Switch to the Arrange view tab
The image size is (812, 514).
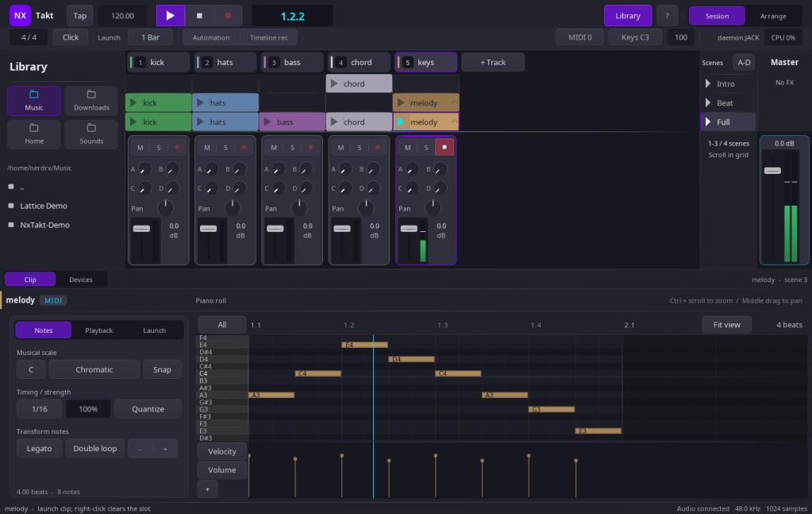click(773, 16)
